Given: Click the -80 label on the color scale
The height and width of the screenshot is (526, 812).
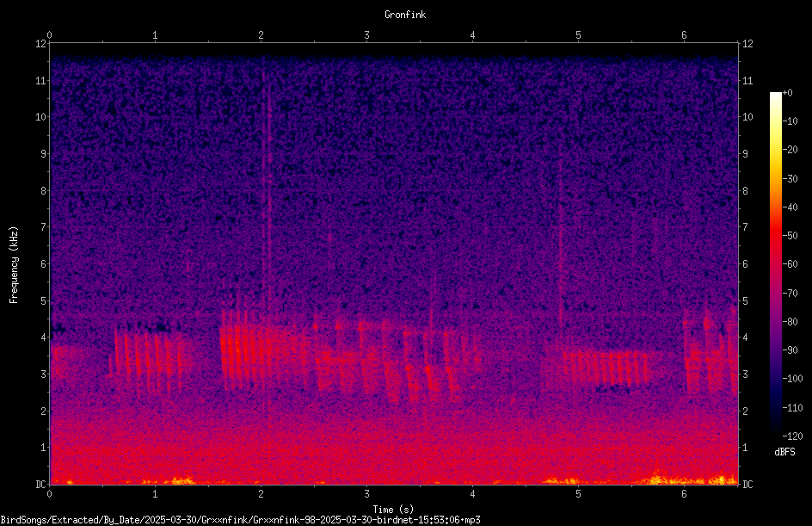Looking at the screenshot, I should pos(790,322).
